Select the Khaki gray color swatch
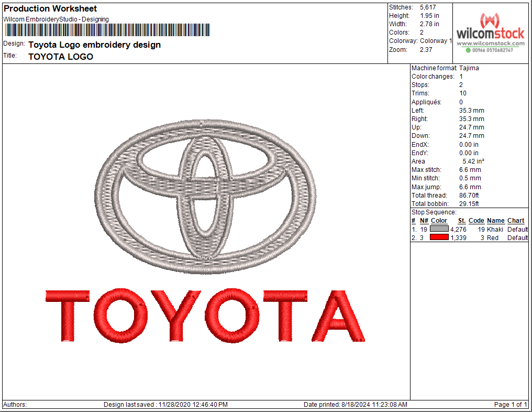 pos(439,229)
